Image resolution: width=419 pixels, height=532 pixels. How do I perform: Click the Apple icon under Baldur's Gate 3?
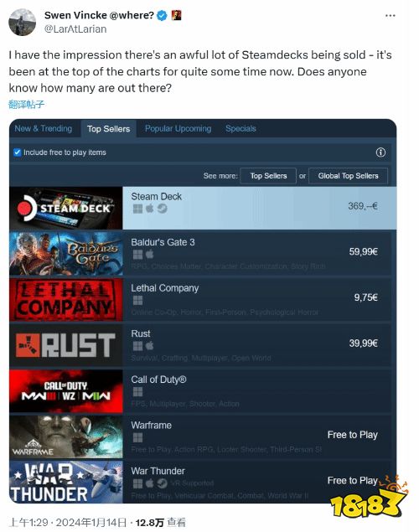point(150,254)
